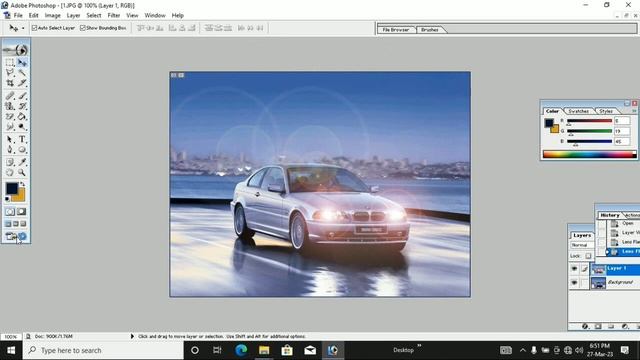Select the Shape tool
The width and height of the screenshot is (640, 360).
click(x=22, y=150)
